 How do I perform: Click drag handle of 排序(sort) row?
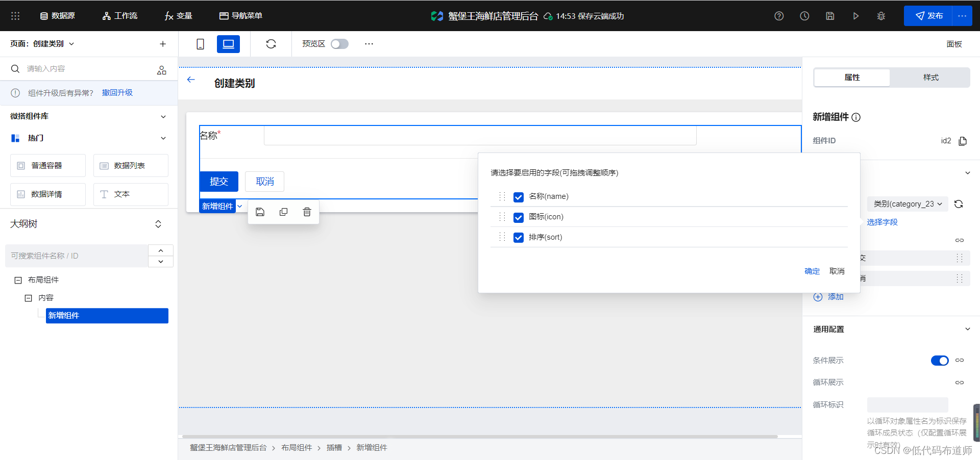502,237
